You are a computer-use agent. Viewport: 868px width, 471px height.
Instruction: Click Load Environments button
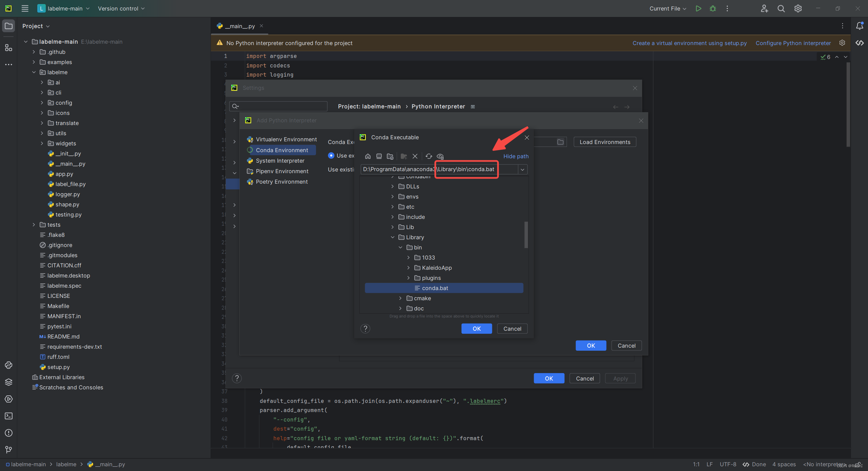point(605,142)
